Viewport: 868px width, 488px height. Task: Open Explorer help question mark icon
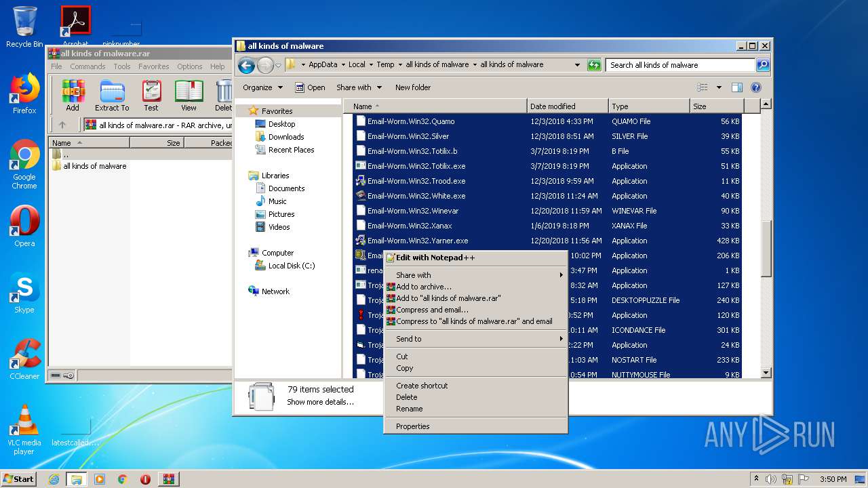click(x=756, y=87)
